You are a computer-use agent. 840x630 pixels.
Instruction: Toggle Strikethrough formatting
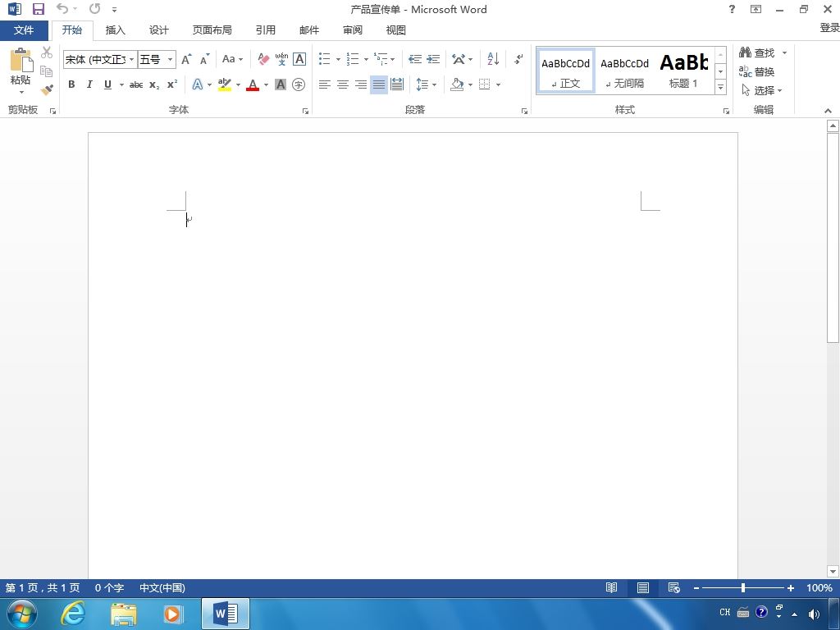click(x=136, y=84)
